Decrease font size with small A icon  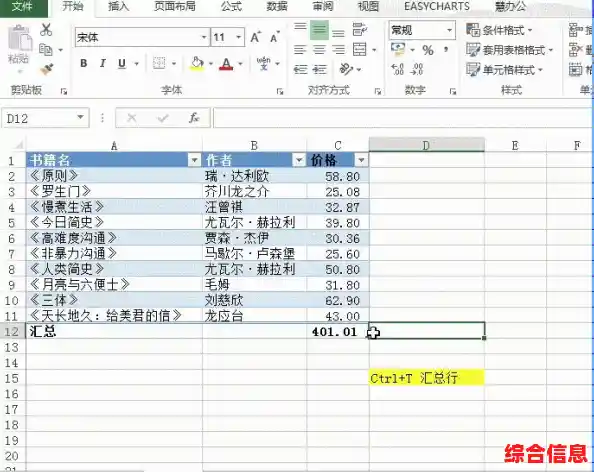click(274, 37)
